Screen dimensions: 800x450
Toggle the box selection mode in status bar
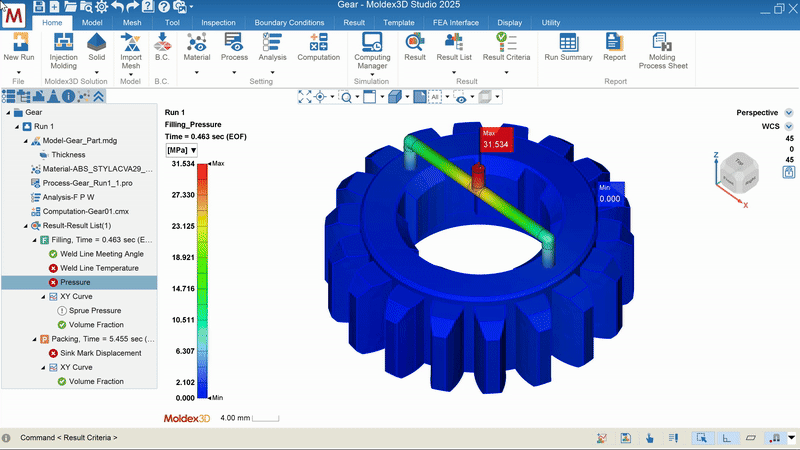(x=702, y=438)
